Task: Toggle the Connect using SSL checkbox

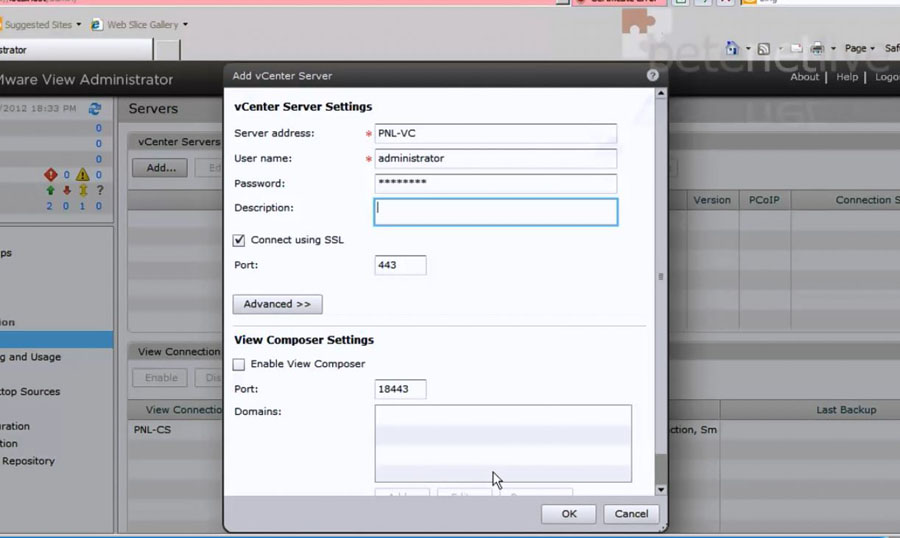Action: point(239,240)
